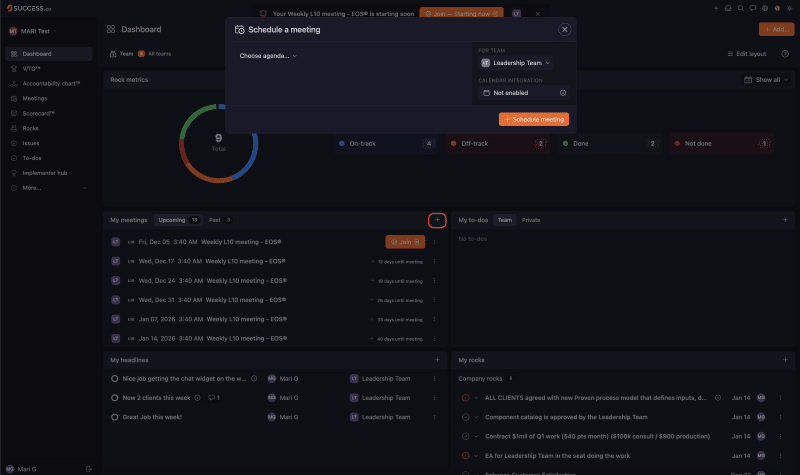Viewport: 800px width, 475px height.
Task: Switch to the Past meetings tab
Action: [x=220, y=220]
